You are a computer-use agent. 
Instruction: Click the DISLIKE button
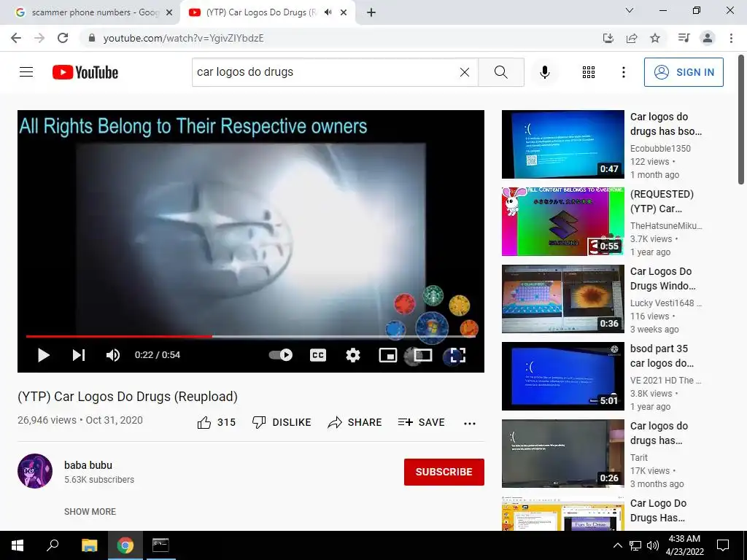[x=282, y=422]
